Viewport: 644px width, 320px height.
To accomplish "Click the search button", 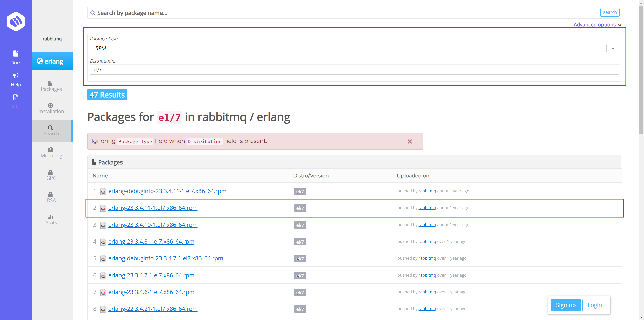I will (x=610, y=12).
